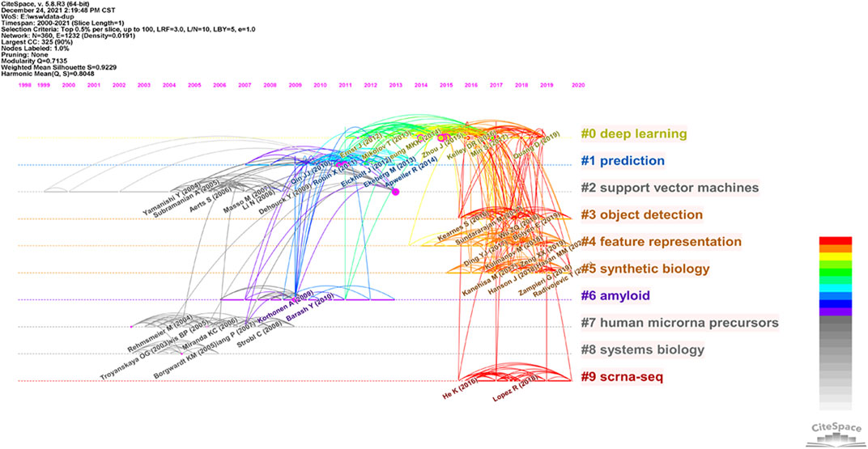The height and width of the screenshot is (449, 868).
Task: Click the 2009 timeline year marker
Action: tap(295, 86)
